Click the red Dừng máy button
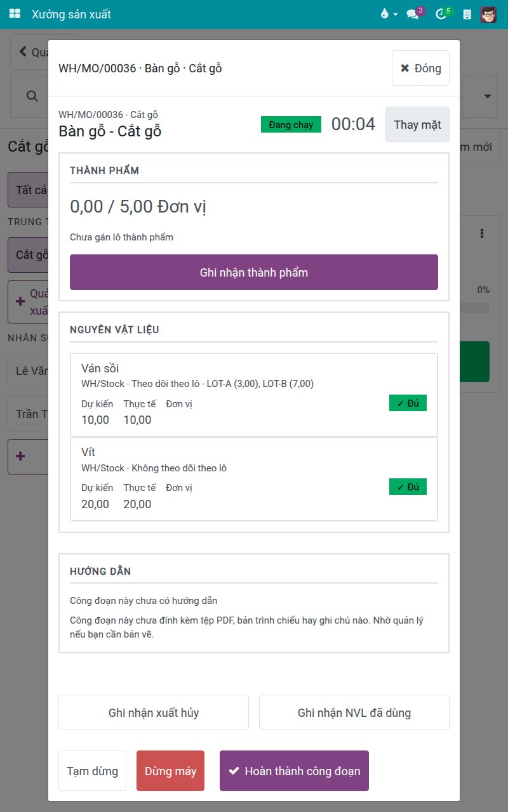 pyautogui.click(x=170, y=771)
